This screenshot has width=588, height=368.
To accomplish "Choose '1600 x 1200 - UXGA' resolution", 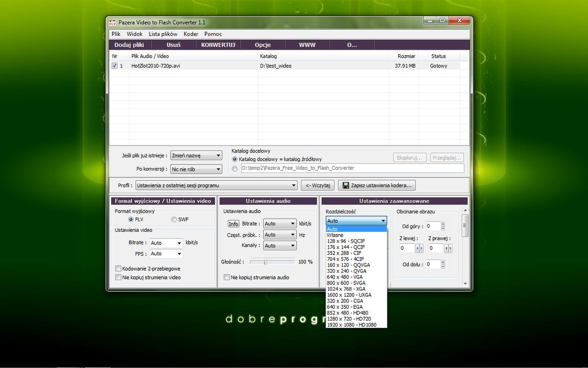I will 356,295.
